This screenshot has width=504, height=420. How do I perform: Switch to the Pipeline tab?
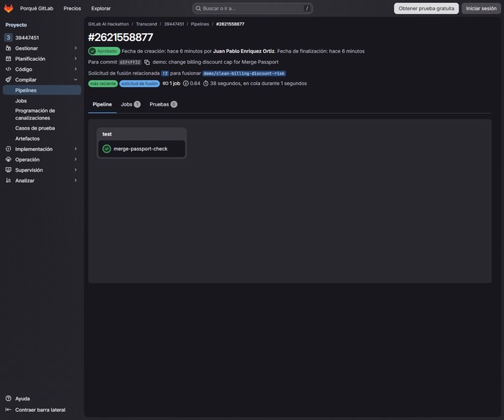pos(103,105)
